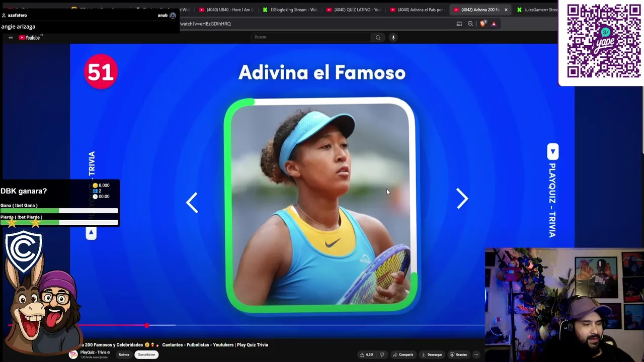Click the address bar URL text
Viewport: 644px width, 362px height.
[205, 24]
